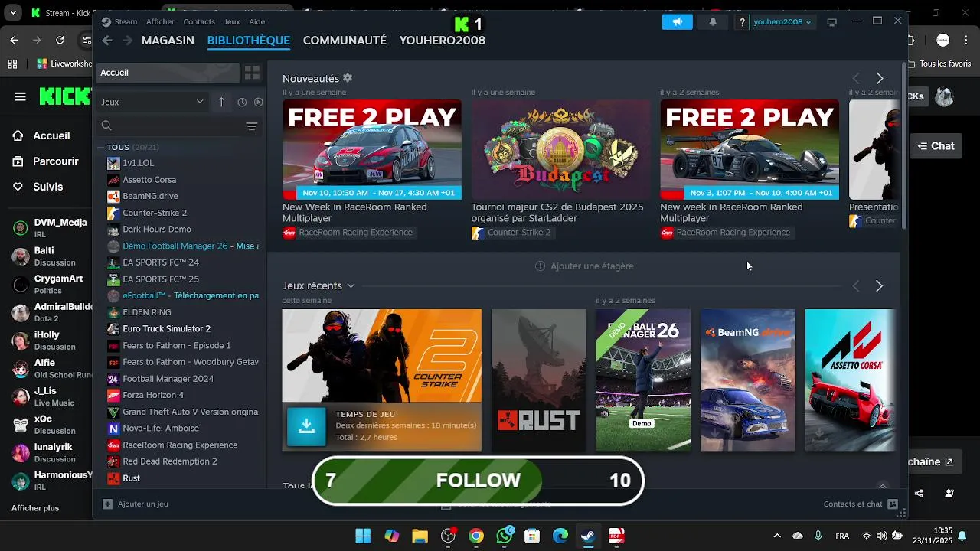
Task: Show next Nouveautés items arrow
Action: (879, 78)
